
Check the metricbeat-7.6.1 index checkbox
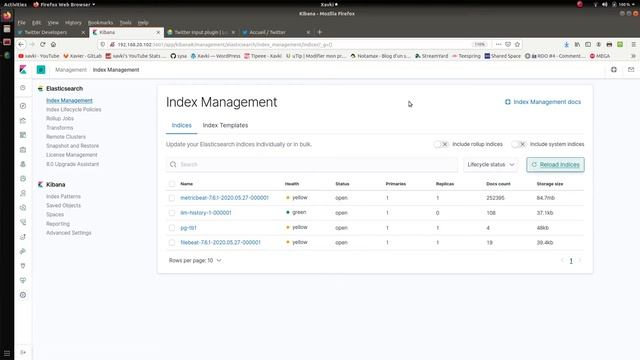coord(172,198)
